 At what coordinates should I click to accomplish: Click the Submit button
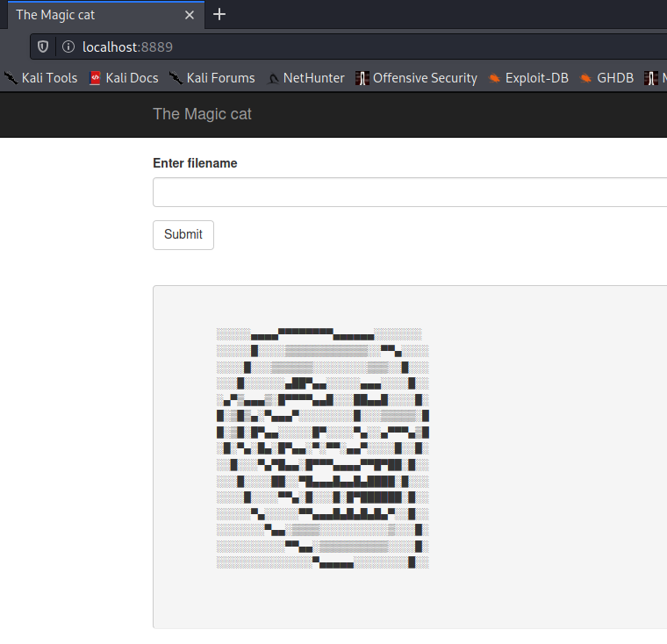click(183, 235)
